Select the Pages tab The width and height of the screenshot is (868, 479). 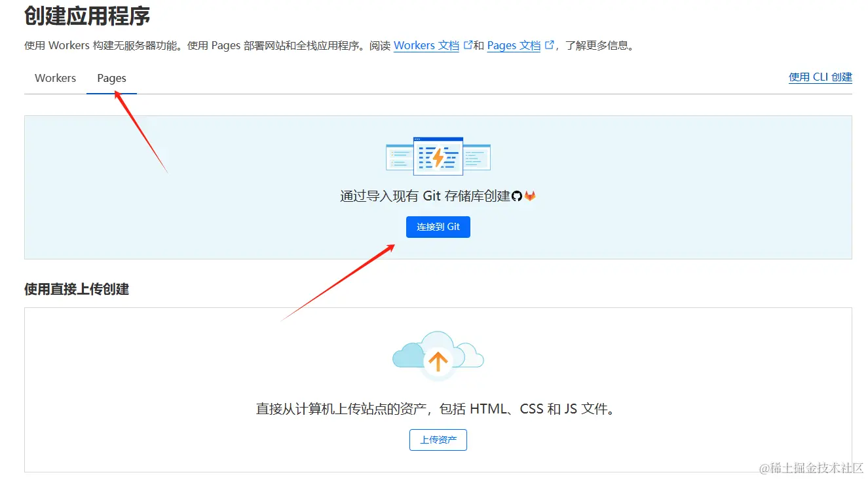click(111, 78)
